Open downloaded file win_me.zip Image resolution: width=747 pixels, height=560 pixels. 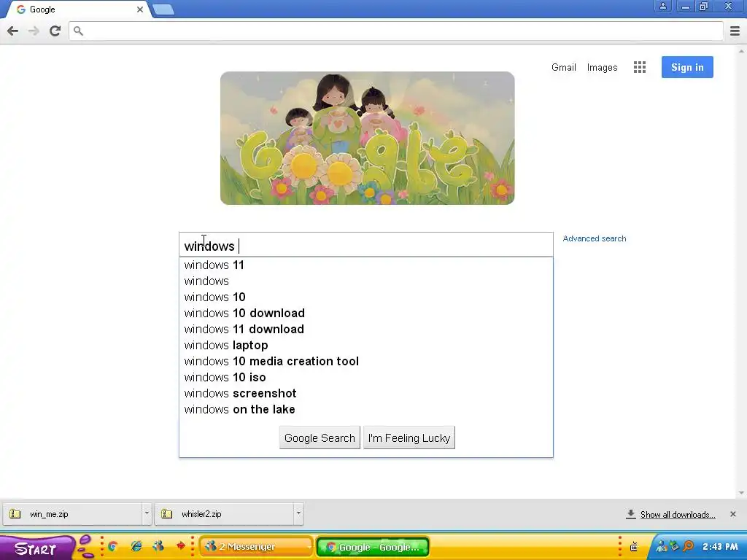tap(72, 514)
